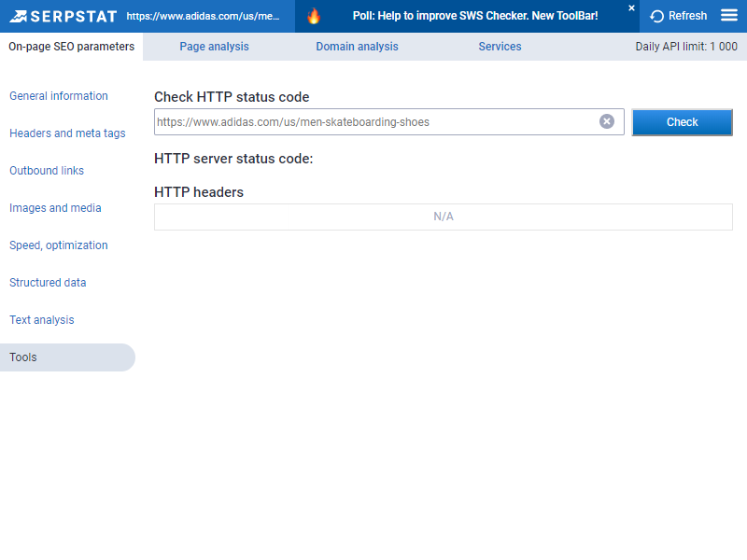Open Text analysis section
The image size is (747, 560).
point(42,320)
